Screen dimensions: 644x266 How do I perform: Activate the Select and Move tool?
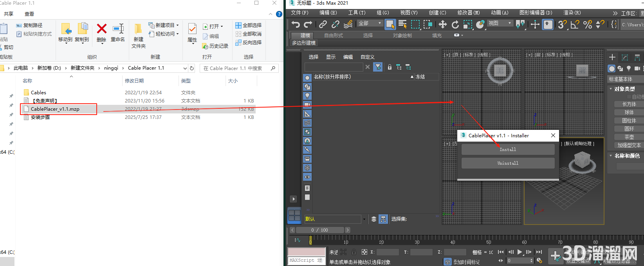coord(442,24)
